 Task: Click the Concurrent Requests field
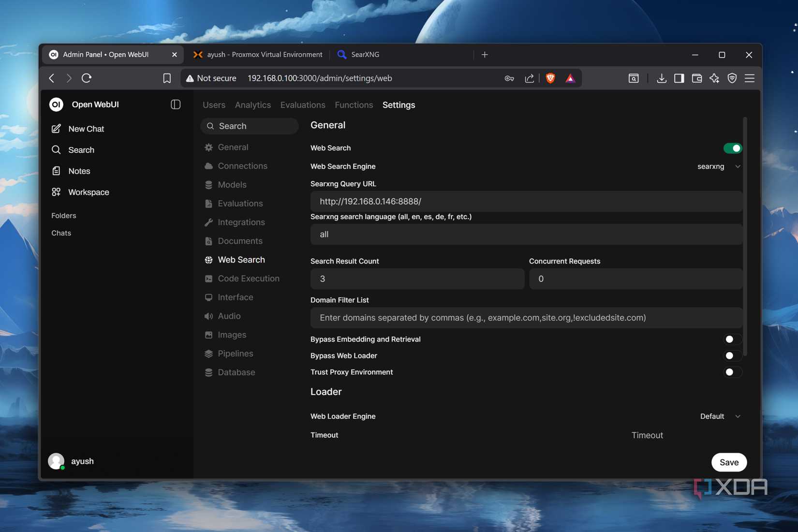635,279
